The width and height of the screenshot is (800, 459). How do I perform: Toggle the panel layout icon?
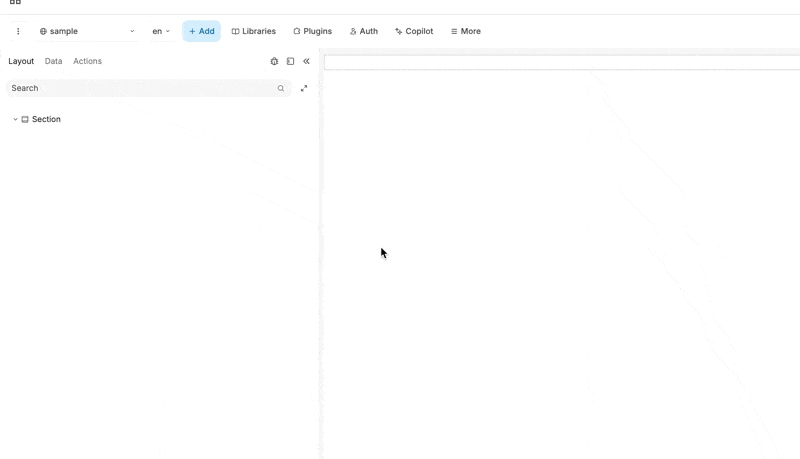pyautogui.click(x=290, y=61)
